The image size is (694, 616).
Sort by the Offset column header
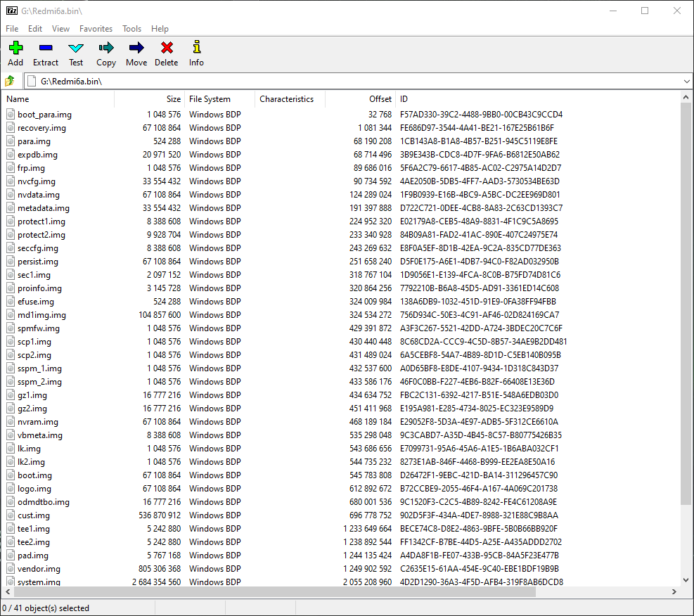pos(360,99)
